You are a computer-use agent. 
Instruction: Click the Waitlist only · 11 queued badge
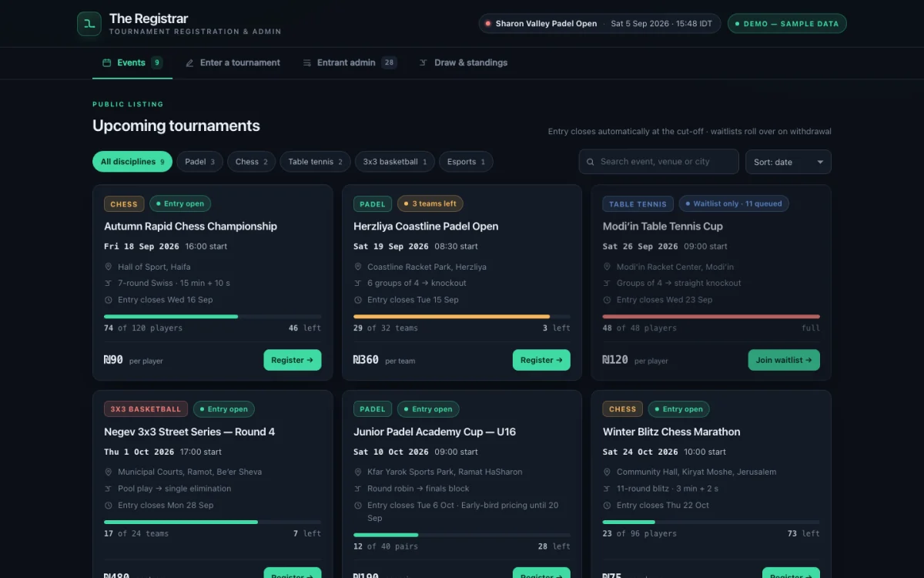[x=734, y=204]
